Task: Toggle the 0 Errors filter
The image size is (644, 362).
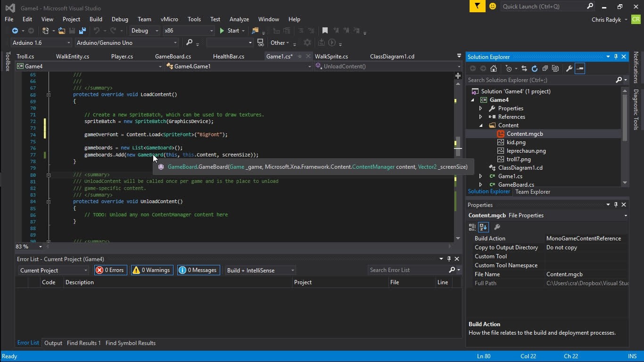Action: click(x=110, y=270)
